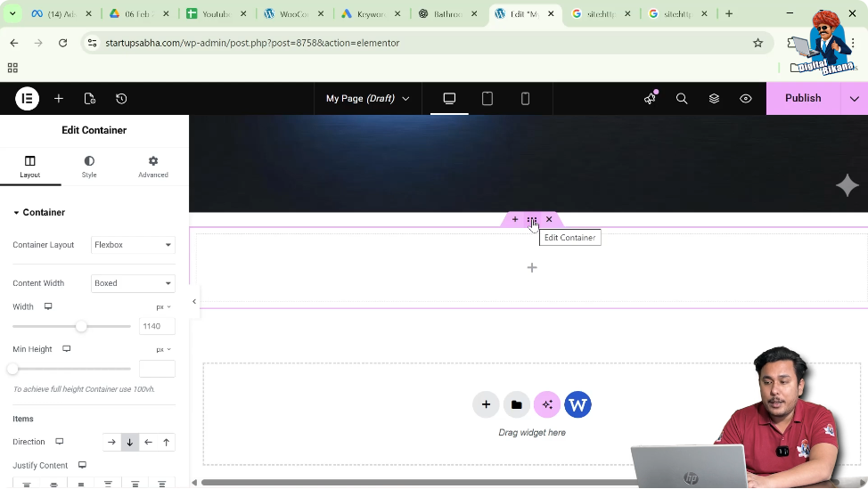
Task: Open the Structure layers icon
Action: (714, 99)
